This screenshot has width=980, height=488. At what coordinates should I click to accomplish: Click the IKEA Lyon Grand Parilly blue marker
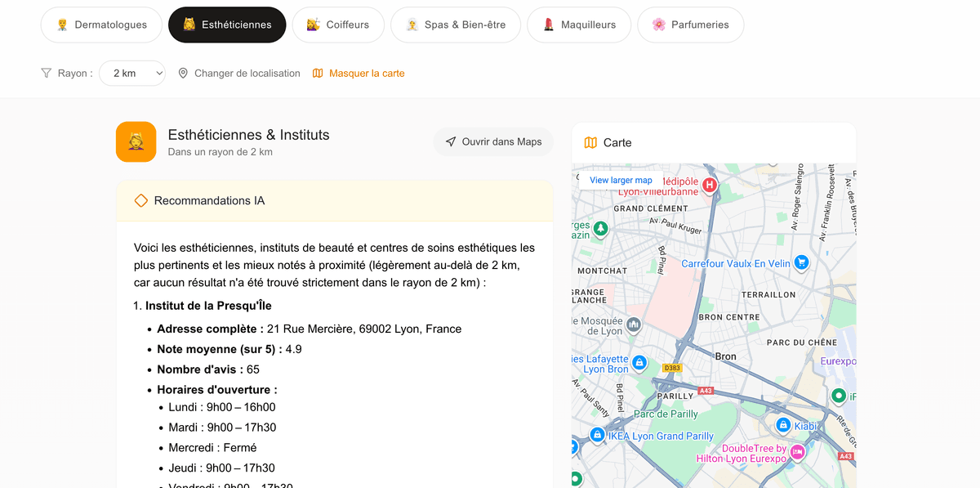599,435
